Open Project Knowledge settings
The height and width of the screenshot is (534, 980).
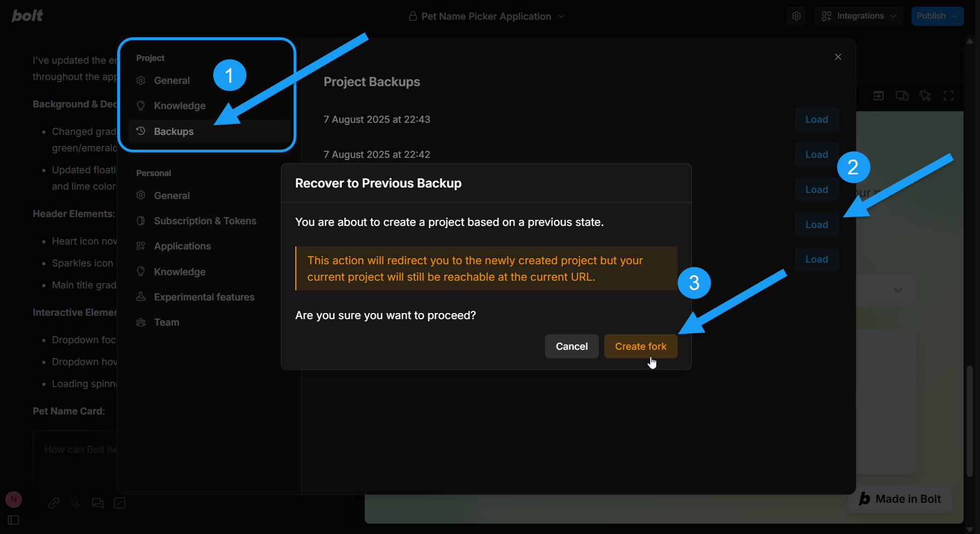[x=209, y=106]
